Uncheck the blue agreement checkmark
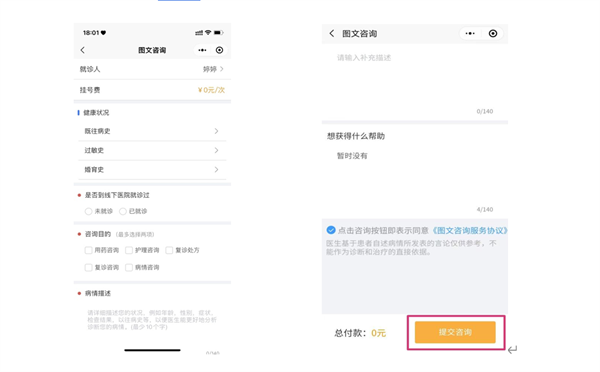This screenshot has width=600, height=372. (331, 230)
